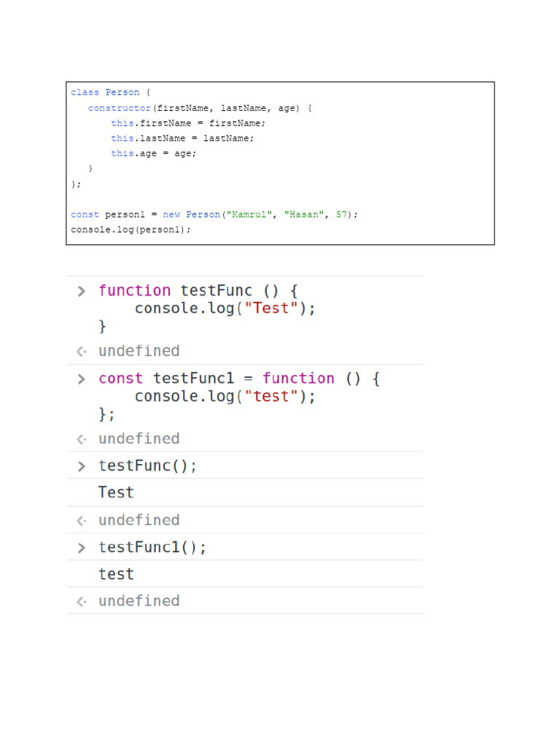Click the return arrow after the testFunc declaration block

pos(82,352)
